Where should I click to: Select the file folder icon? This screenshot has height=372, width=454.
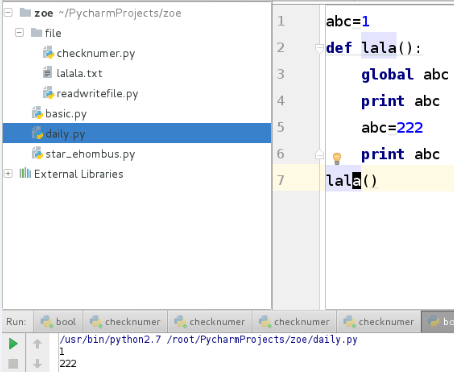(36, 33)
